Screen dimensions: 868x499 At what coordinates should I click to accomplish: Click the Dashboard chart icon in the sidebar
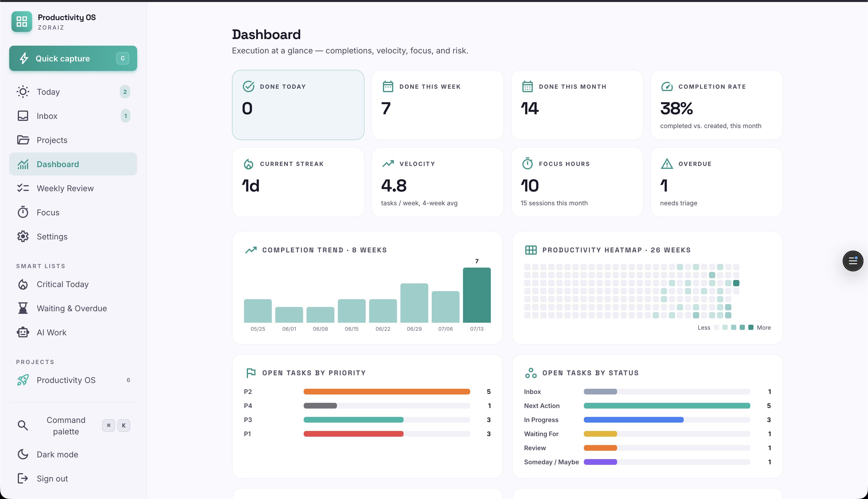(23, 164)
